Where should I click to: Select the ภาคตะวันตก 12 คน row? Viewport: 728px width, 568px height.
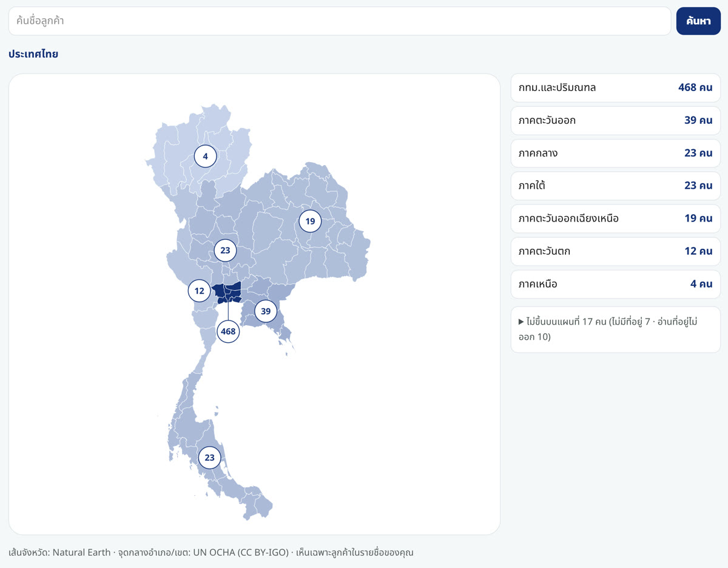[x=616, y=251]
